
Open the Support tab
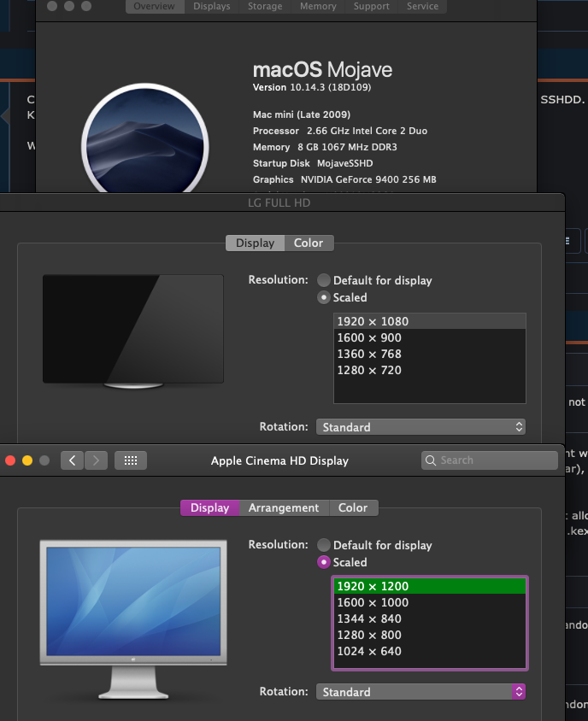pyautogui.click(x=371, y=7)
